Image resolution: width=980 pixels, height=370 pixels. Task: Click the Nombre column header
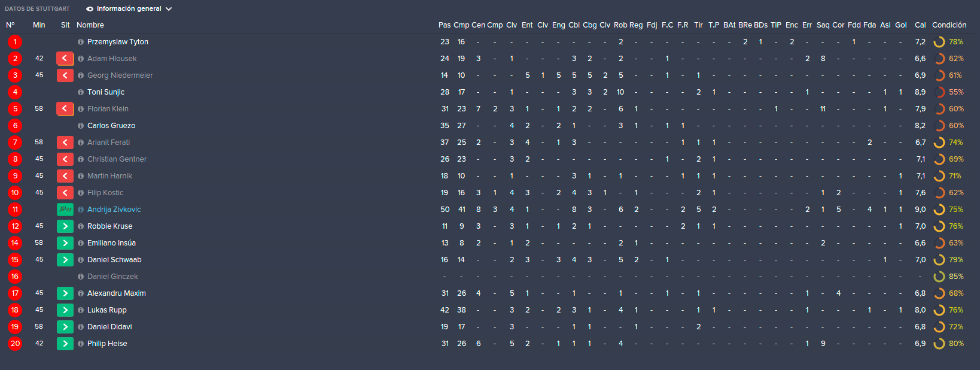[90, 25]
